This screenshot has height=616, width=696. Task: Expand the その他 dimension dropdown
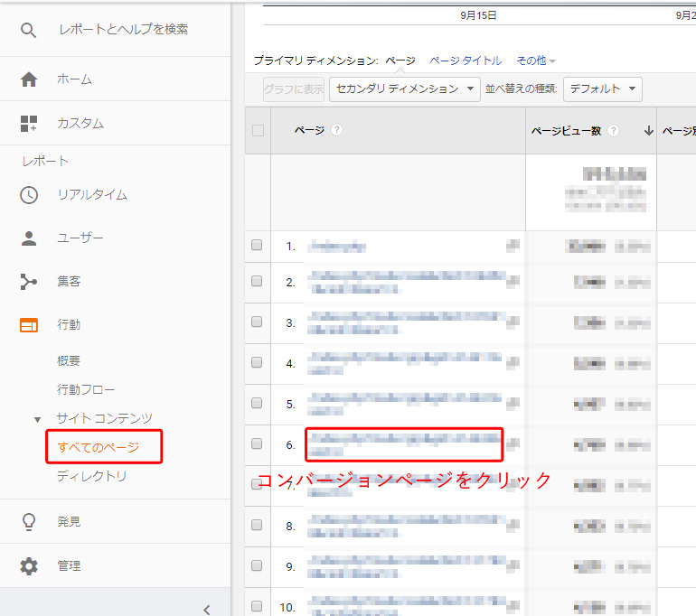[x=536, y=61]
